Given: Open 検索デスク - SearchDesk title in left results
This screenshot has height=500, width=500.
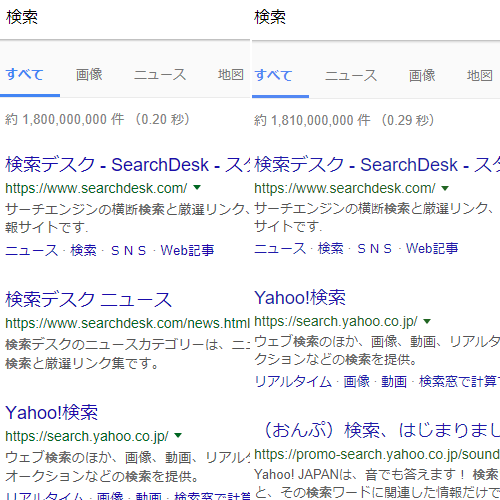Looking at the screenshot, I should pyautogui.click(x=128, y=164).
